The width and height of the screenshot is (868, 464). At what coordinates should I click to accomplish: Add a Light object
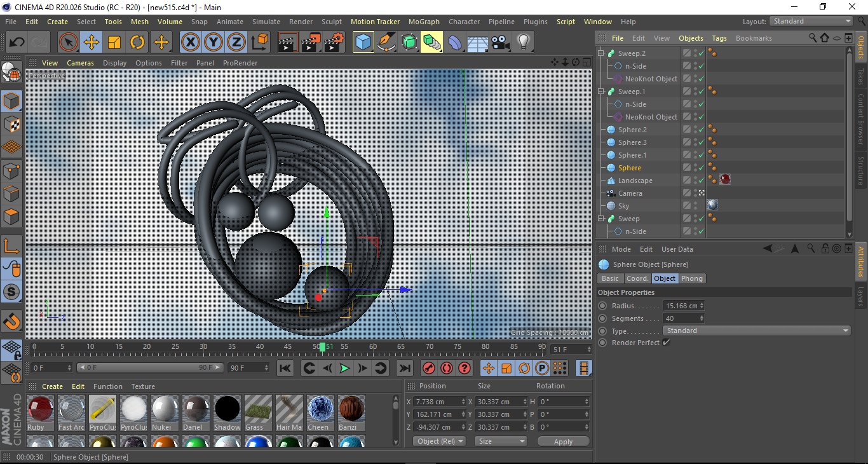click(523, 43)
